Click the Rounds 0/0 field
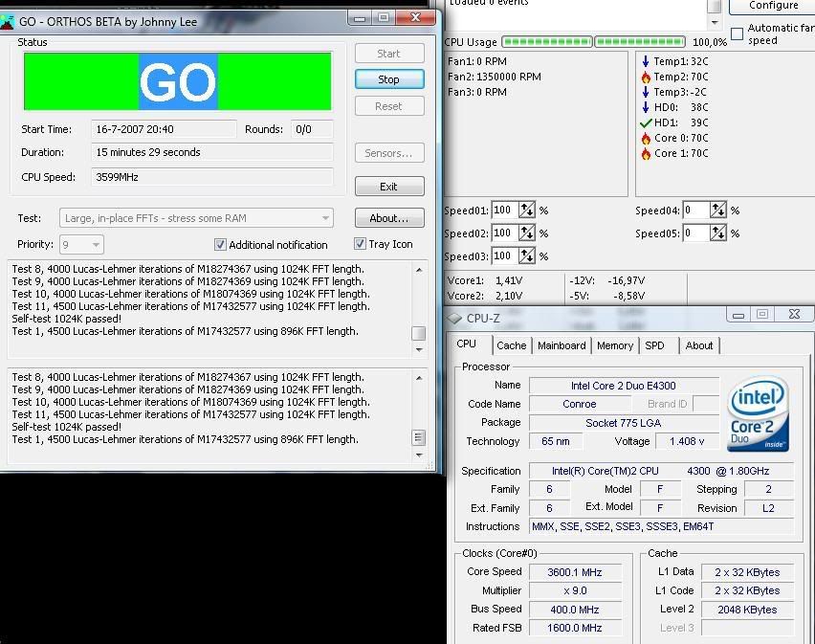This screenshot has width=815, height=644. (312, 129)
